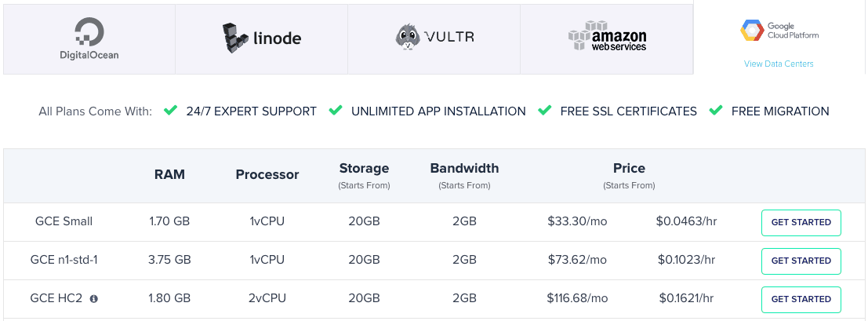Click the RAM column header
The image size is (868, 321).
tap(169, 175)
